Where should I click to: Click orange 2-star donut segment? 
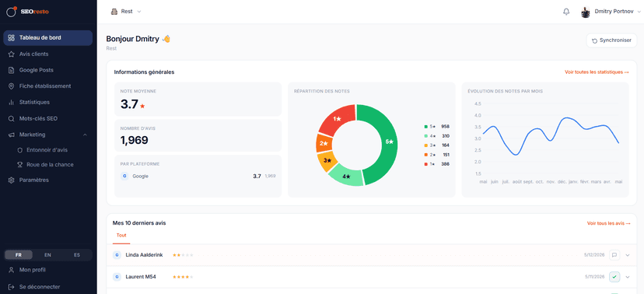click(324, 144)
